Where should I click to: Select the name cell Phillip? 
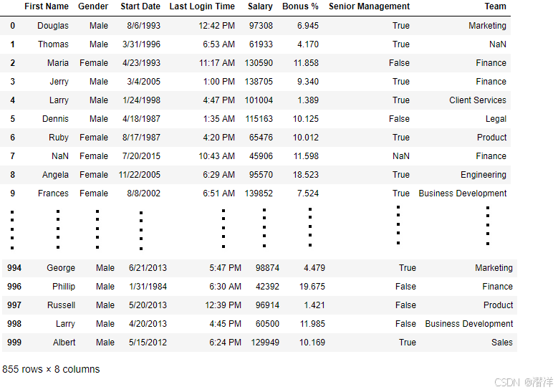click(64, 287)
